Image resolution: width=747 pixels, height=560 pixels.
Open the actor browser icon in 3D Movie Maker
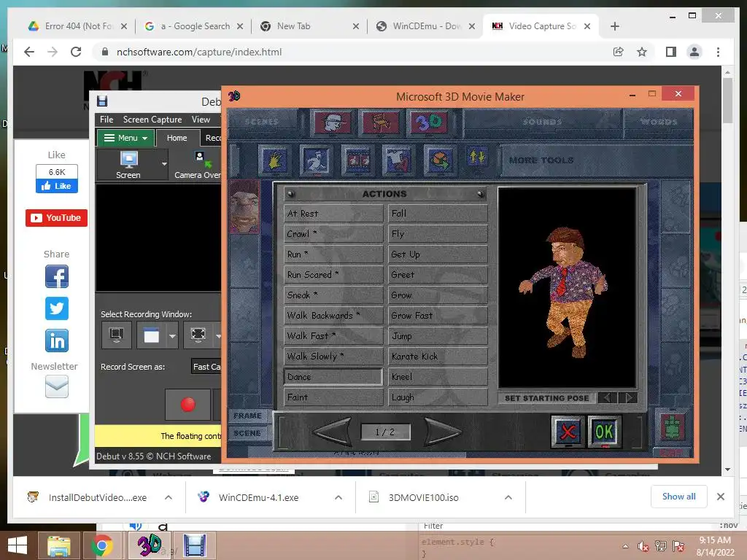coord(333,122)
